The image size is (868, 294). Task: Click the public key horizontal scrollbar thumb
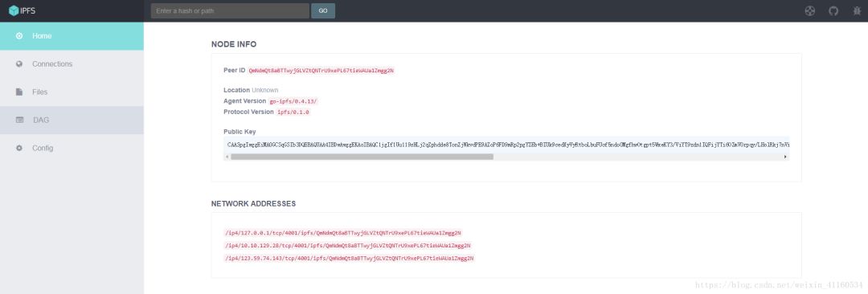(x=362, y=157)
